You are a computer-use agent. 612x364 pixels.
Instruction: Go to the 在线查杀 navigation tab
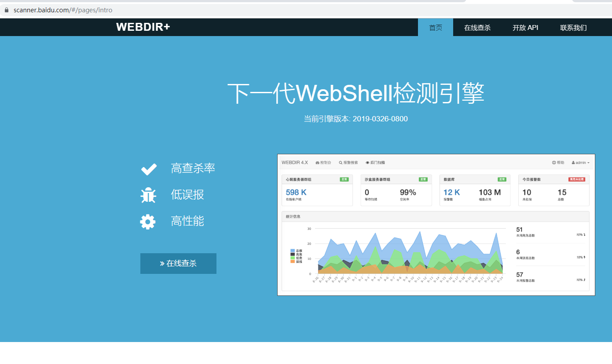click(x=477, y=27)
